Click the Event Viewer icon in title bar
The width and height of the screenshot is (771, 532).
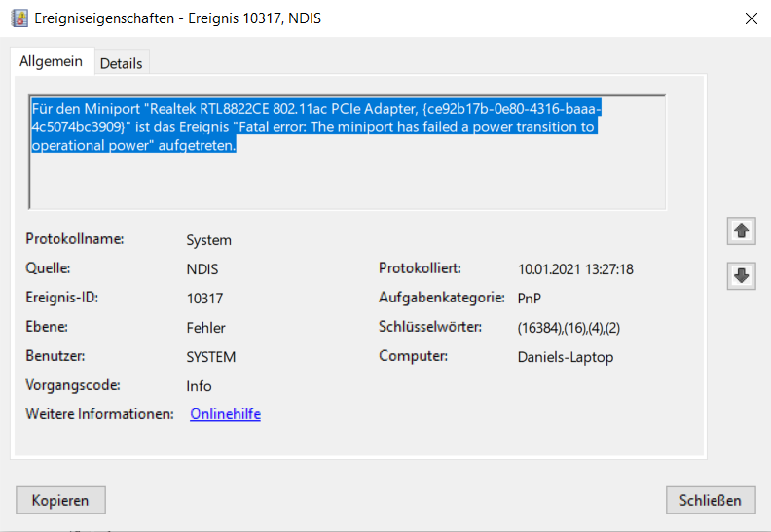(x=18, y=18)
